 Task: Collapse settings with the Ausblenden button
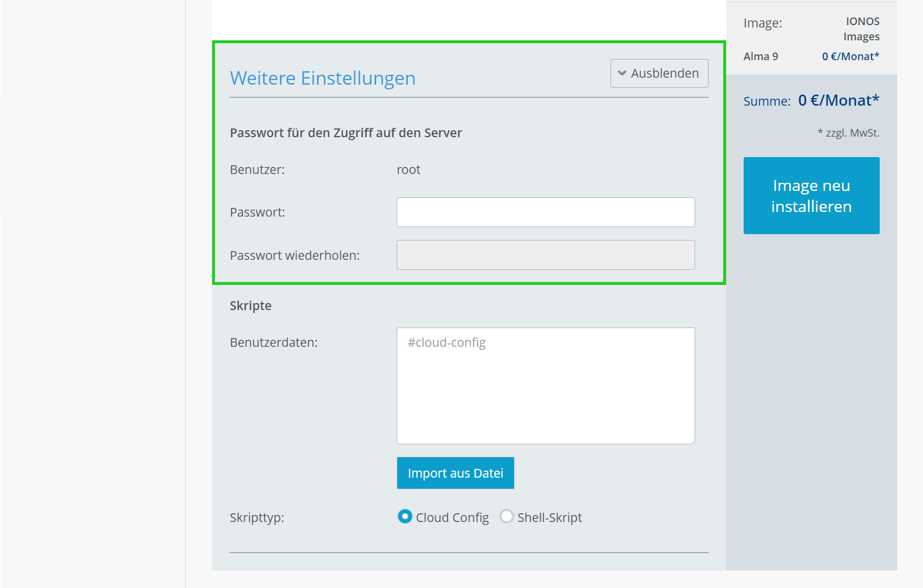click(x=659, y=73)
